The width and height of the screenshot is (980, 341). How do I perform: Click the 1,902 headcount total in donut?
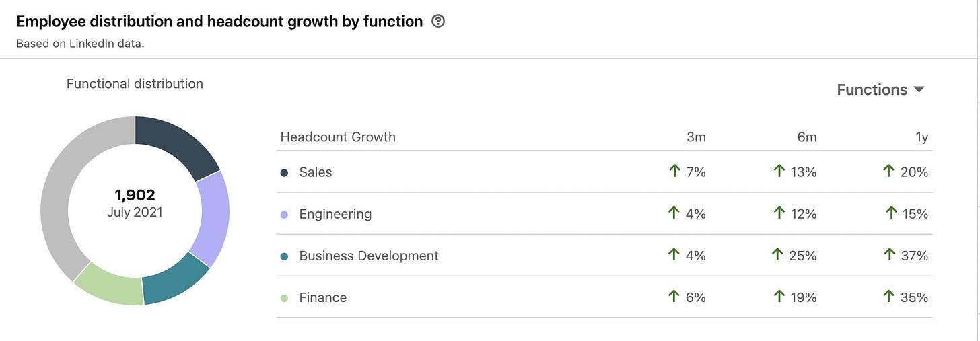click(135, 195)
